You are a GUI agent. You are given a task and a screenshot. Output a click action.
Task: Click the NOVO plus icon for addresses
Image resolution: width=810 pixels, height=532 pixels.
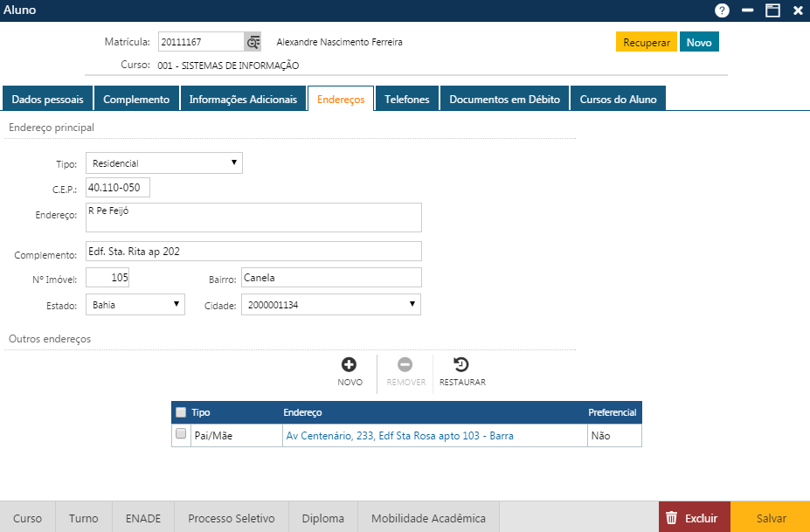click(x=350, y=365)
